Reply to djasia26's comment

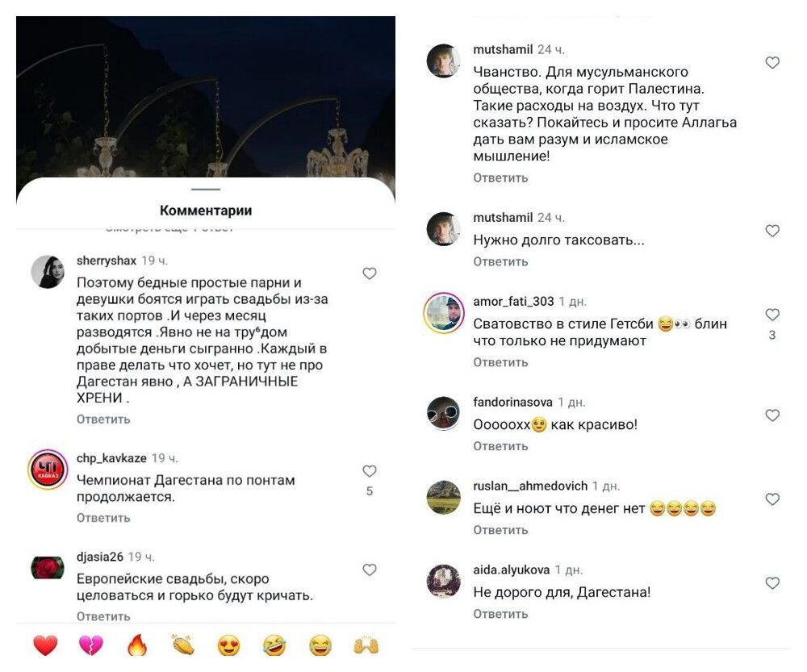[x=103, y=616]
